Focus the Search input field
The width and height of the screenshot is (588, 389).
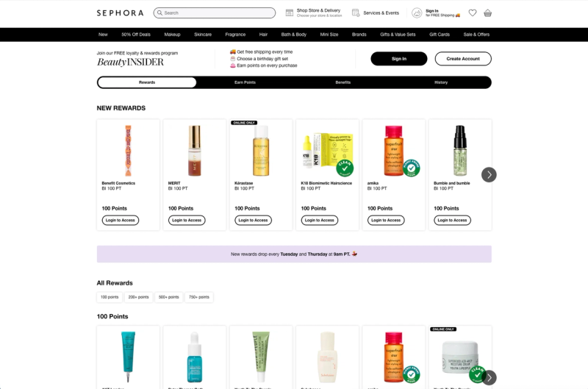tap(215, 13)
